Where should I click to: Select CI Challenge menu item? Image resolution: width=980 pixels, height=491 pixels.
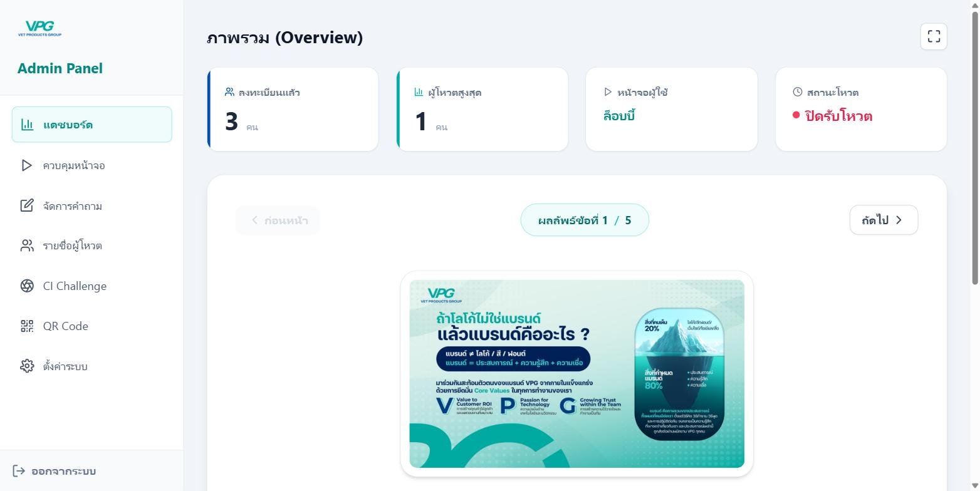point(91,286)
